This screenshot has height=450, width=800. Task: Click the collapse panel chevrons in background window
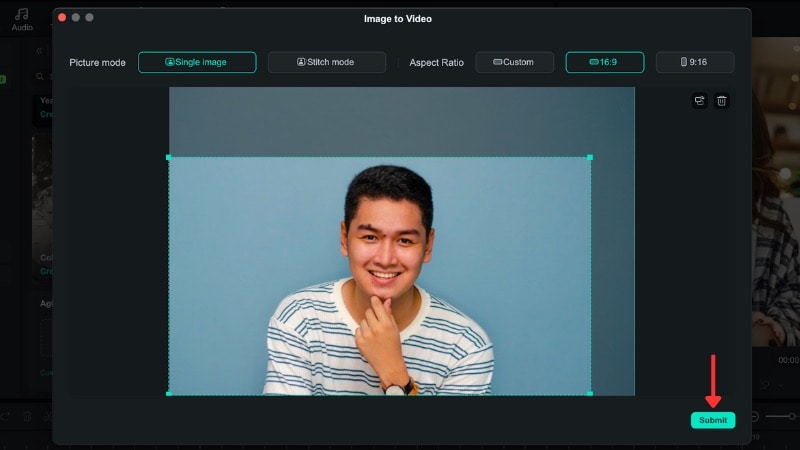(x=39, y=51)
